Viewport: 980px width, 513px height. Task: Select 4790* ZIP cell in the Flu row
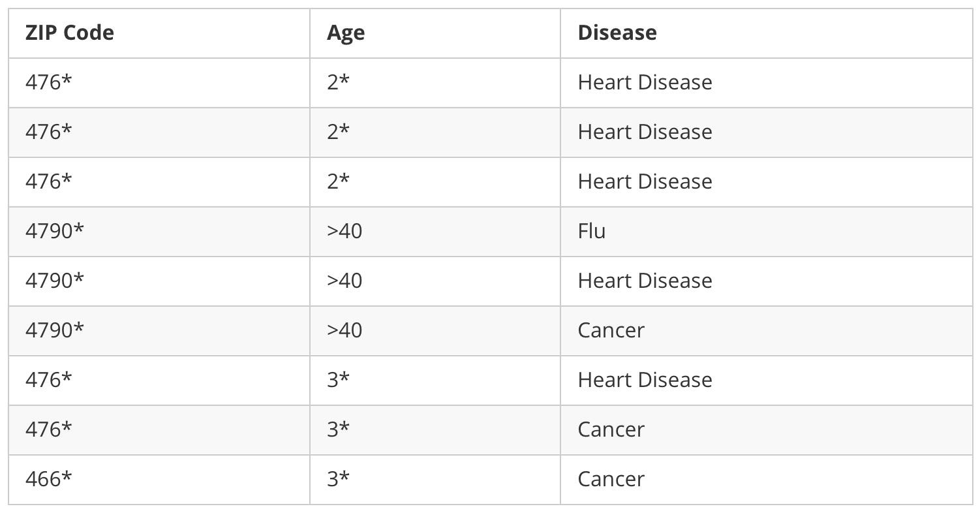pos(55,231)
